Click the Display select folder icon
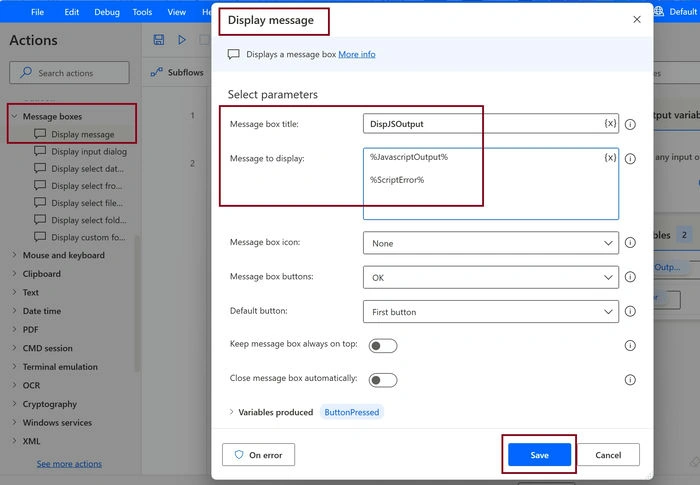 point(40,219)
